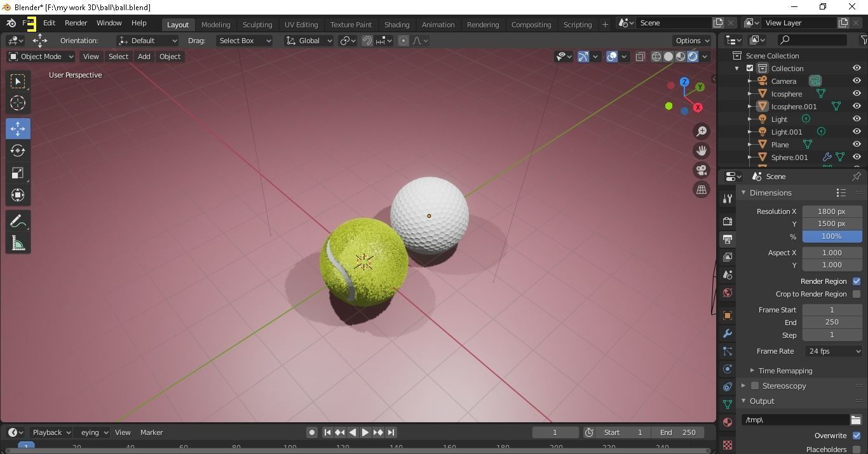
Task: Open the Options dropdown
Action: pos(693,41)
